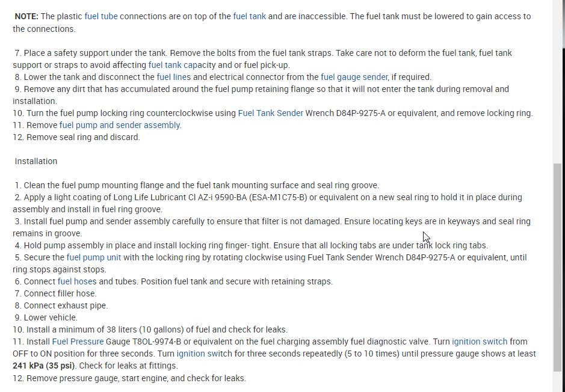Click removal step "12. Remove seal ring and discard"

76,137
